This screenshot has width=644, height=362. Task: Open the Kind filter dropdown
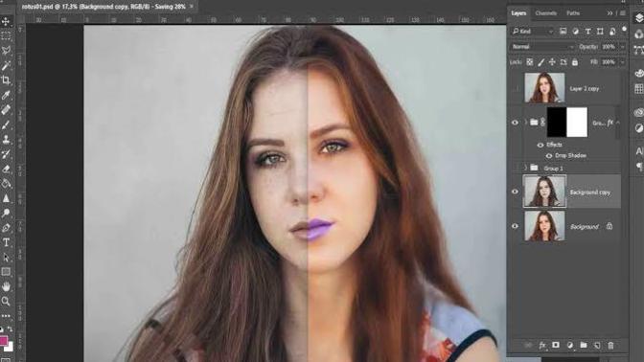pyautogui.click(x=532, y=32)
